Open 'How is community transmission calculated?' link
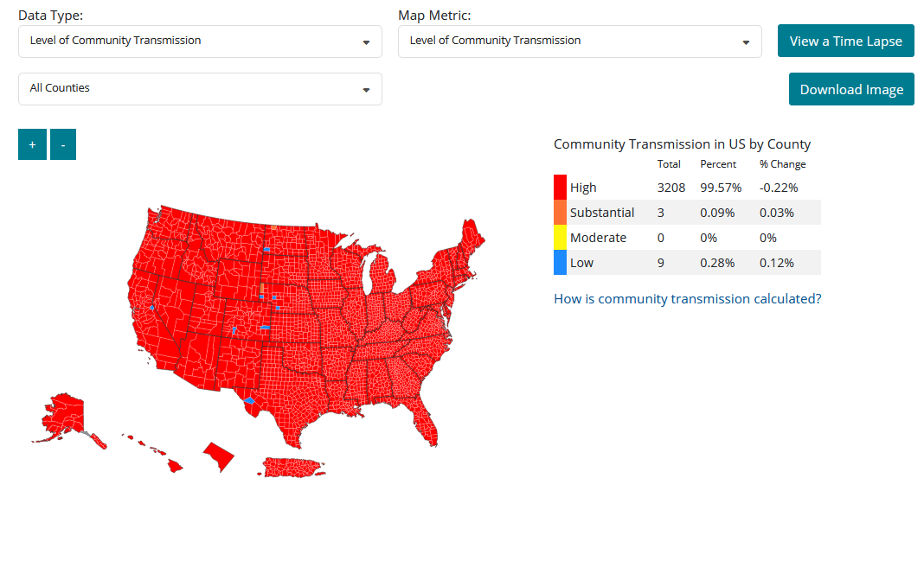 pyautogui.click(x=687, y=299)
